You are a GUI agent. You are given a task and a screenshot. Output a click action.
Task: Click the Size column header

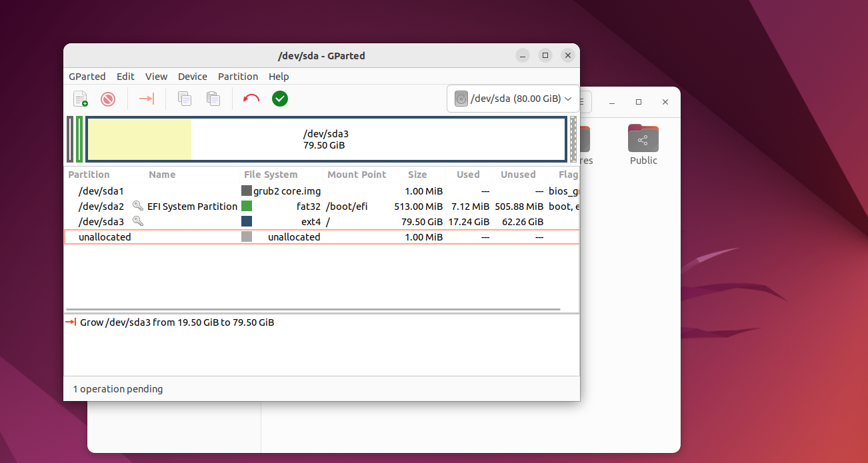417,175
